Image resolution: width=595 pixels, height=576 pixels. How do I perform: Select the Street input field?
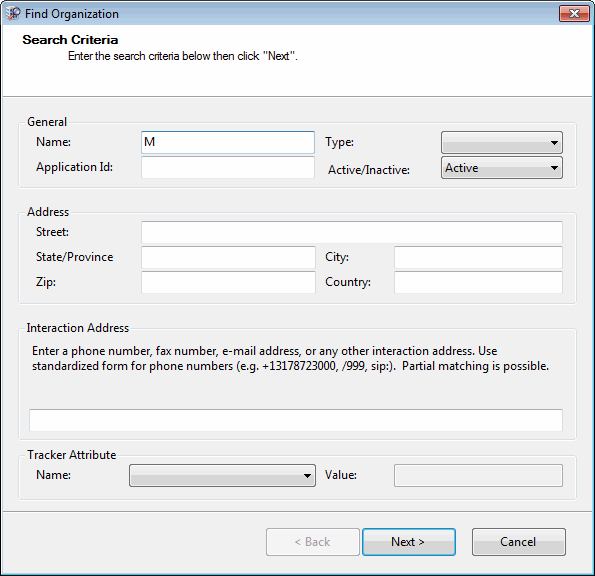[352, 232]
